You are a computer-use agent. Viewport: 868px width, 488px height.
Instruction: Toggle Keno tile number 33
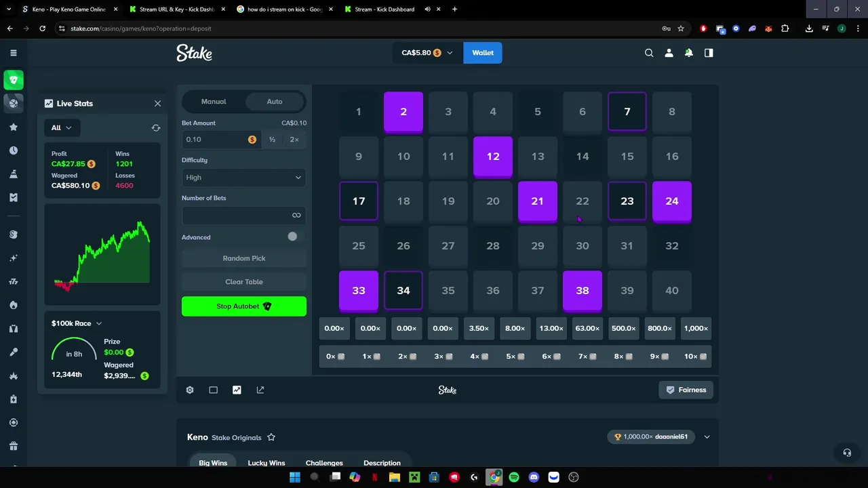click(x=359, y=291)
